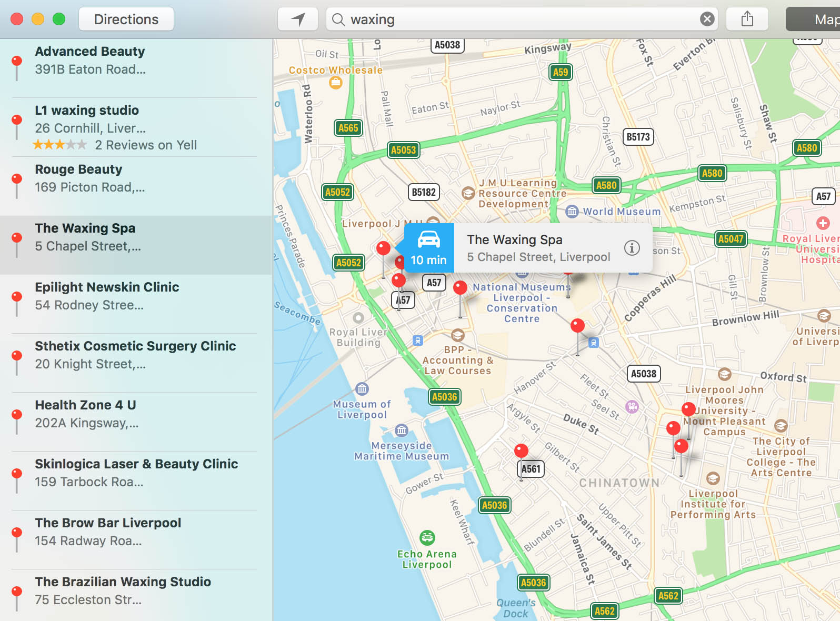Click Liverpool John Moores University icon

(725, 375)
